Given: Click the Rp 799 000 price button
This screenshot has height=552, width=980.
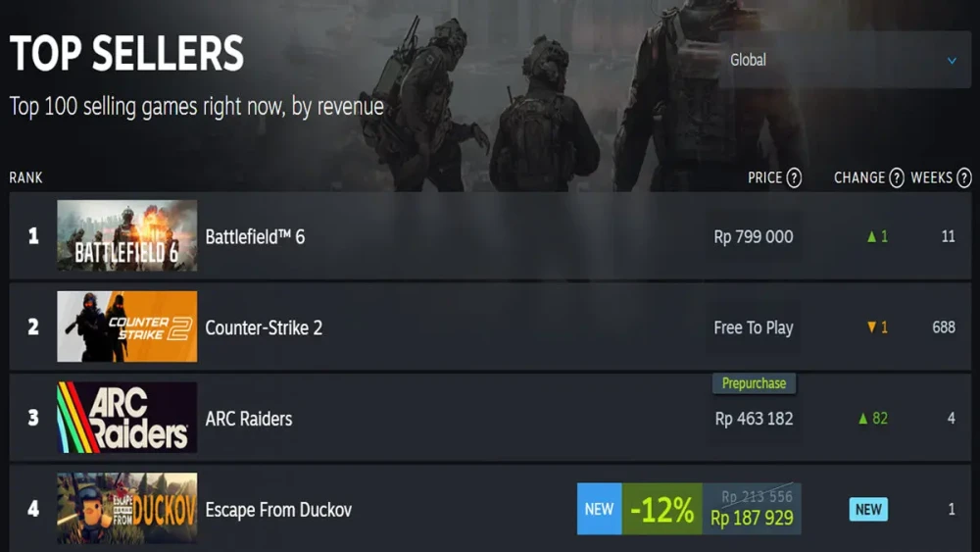Looking at the screenshot, I should (754, 237).
